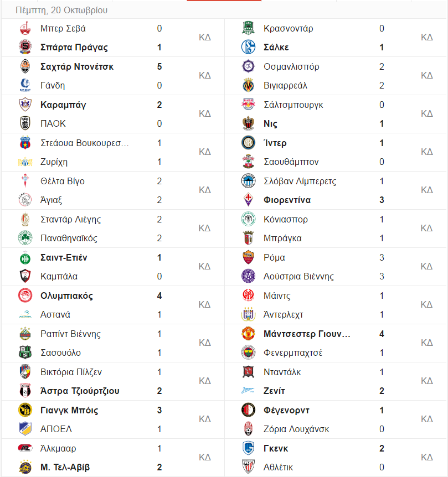Click the Πέμπτη, 20 Οκτωβρίου date header
The image size is (448, 477).
coord(61,11)
